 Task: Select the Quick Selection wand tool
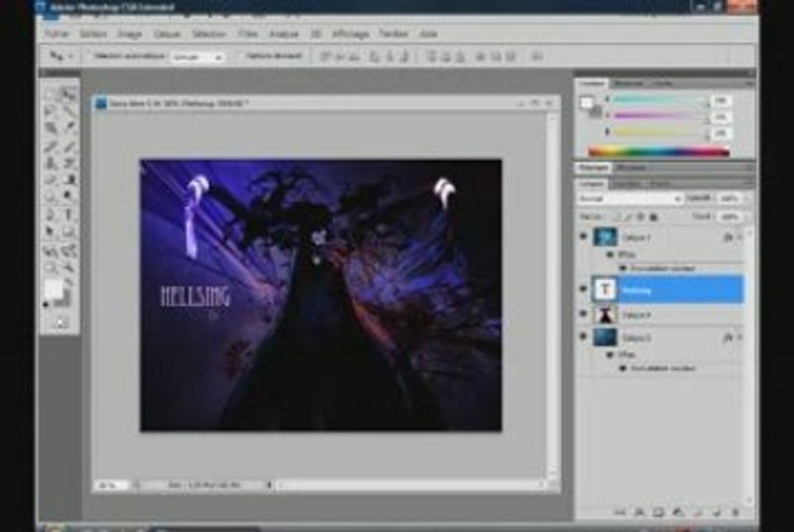(69, 112)
